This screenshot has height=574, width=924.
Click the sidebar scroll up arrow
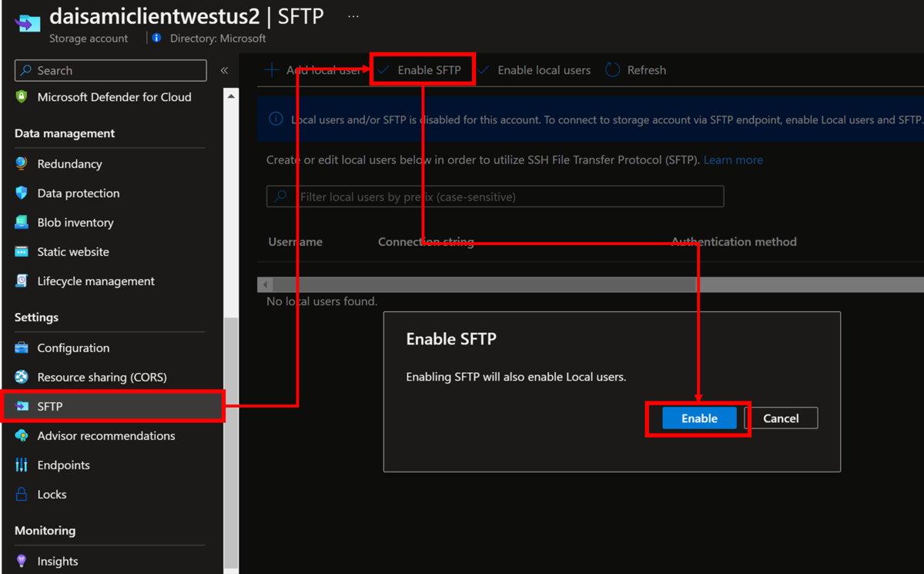231,96
